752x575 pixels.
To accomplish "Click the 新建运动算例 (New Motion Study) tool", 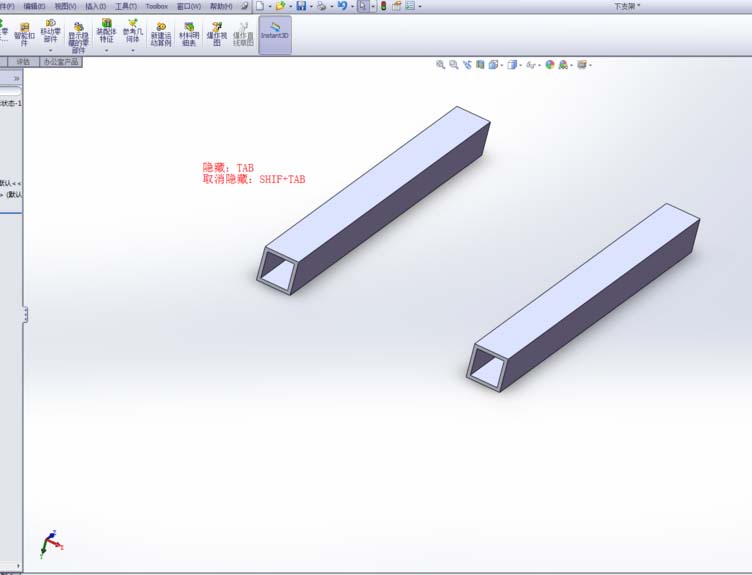I will (161, 35).
